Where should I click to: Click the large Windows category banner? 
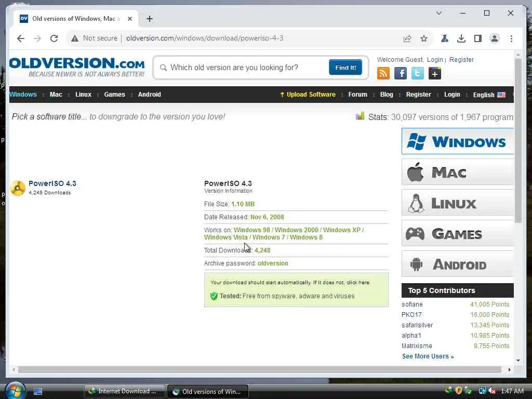[457, 141]
